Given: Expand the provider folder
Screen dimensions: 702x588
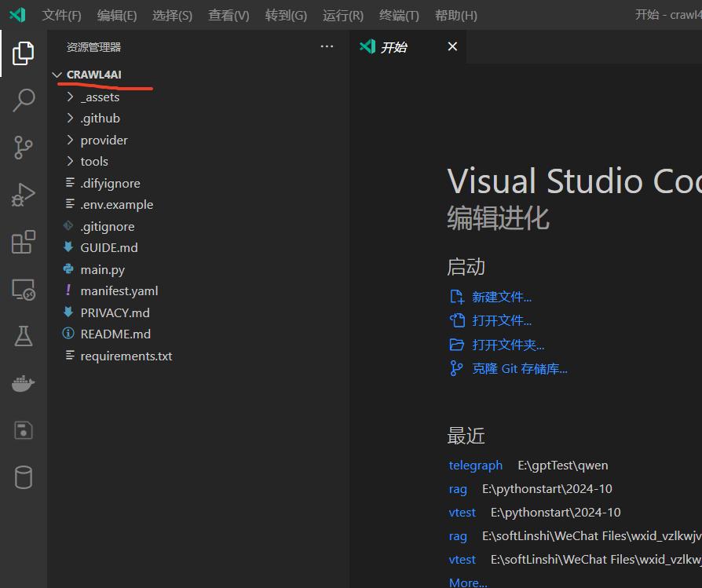Looking at the screenshot, I should (70, 140).
